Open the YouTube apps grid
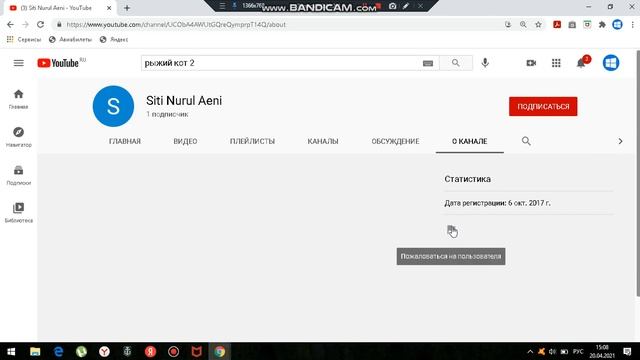 click(x=556, y=63)
